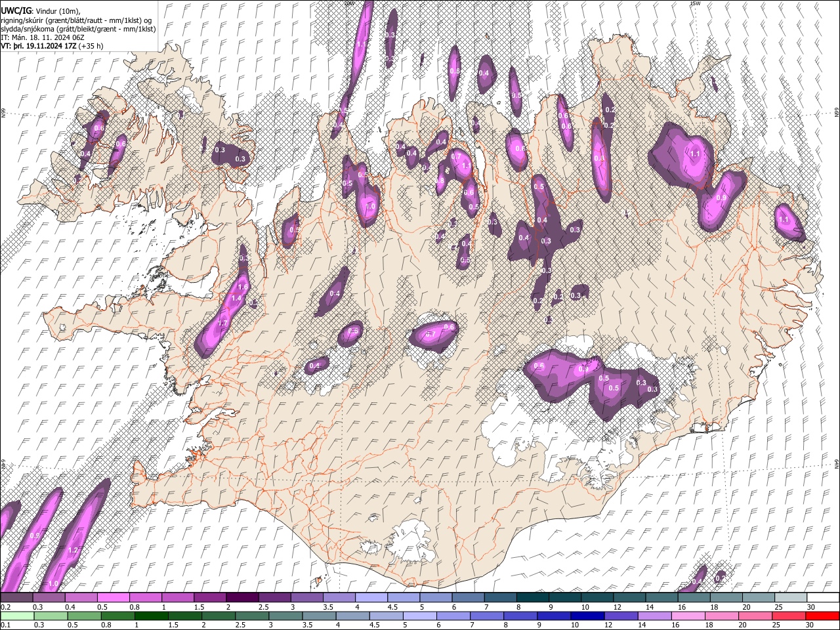
Task: Pick lower legend swatch between 10 and 12
Action: point(587,616)
